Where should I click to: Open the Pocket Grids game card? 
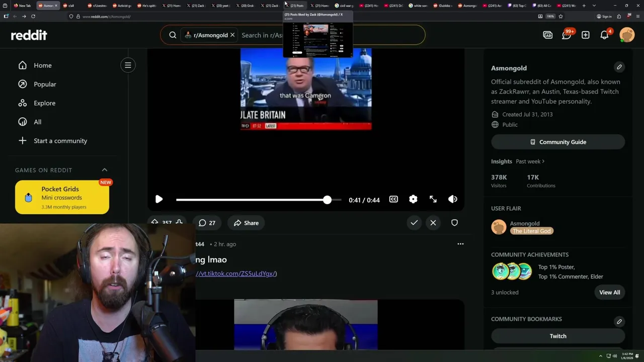[62, 198]
